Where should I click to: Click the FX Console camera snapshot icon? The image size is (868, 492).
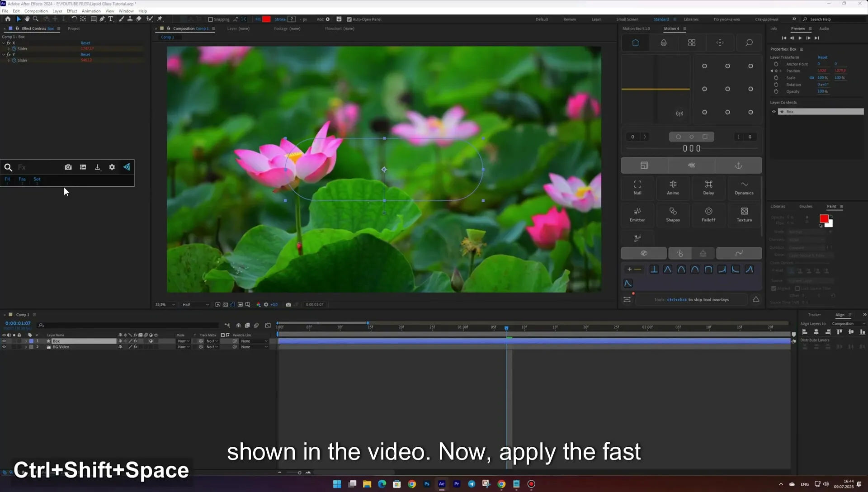coord(68,167)
